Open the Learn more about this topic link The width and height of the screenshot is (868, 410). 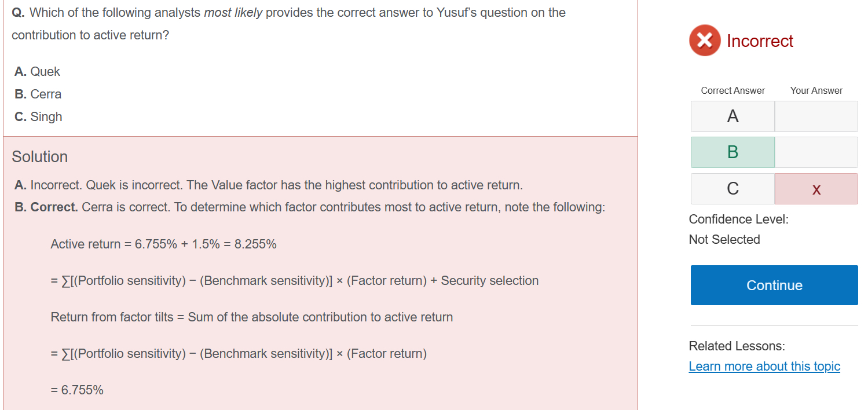764,367
